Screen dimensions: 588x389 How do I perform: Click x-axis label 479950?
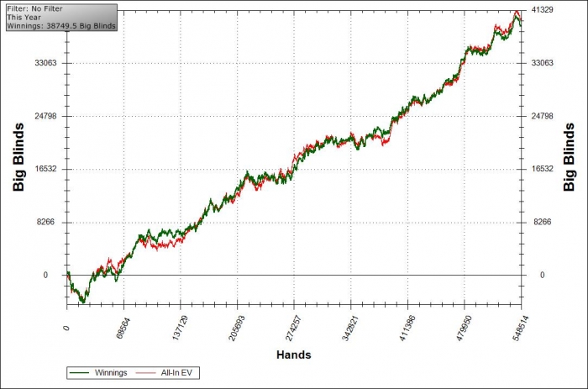click(x=464, y=329)
